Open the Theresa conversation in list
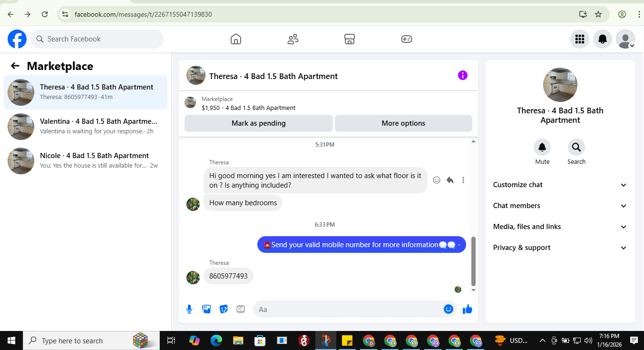The width and height of the screenshot is (644, 350). (86, 92)
